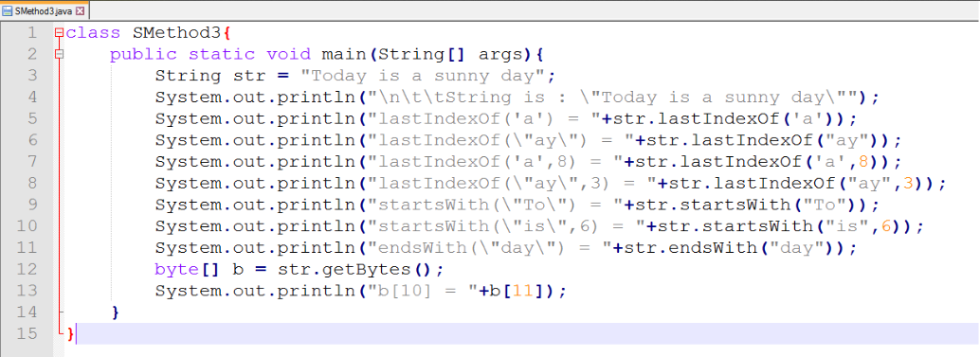Click the closing brace on line 14
Screen dimensions: 980x357
coord(116,312)
